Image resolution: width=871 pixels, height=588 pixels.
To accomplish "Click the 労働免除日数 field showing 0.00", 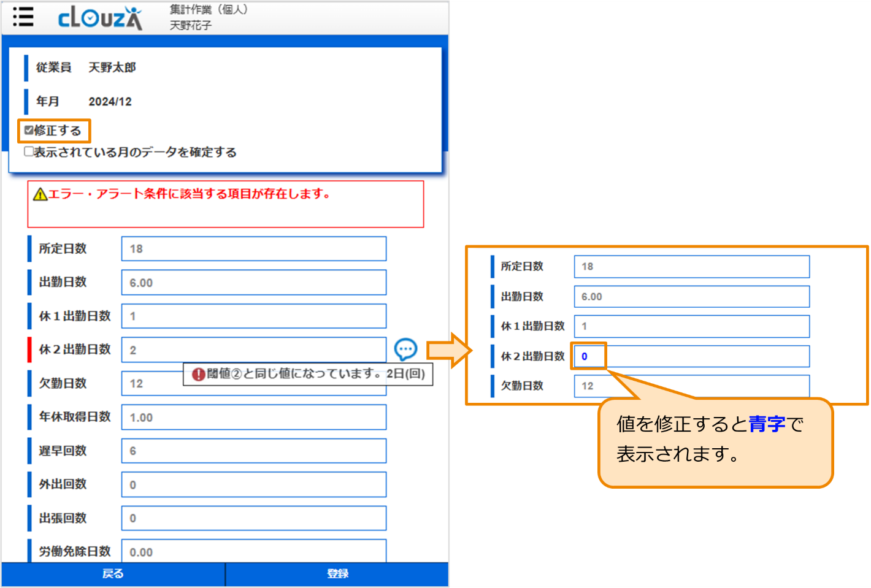I will [x=253, y=551].
